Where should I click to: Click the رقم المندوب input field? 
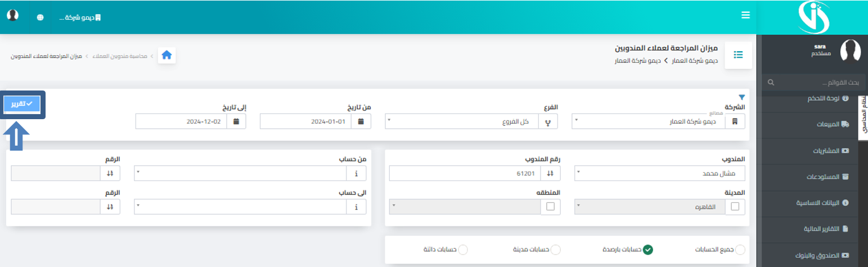(x=461, y=173)
